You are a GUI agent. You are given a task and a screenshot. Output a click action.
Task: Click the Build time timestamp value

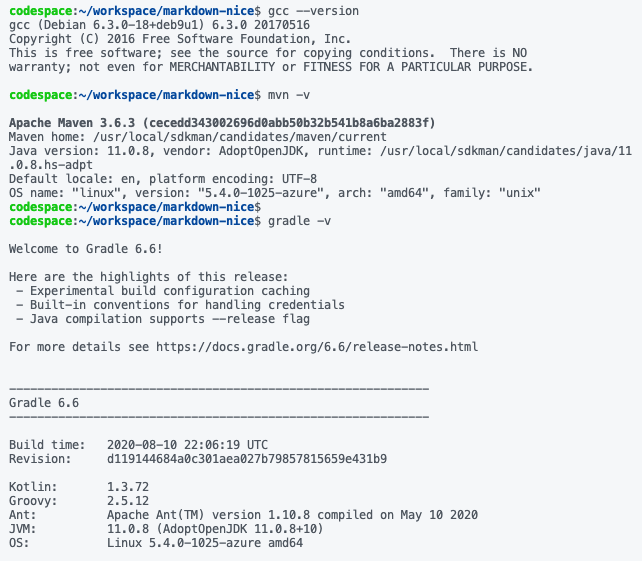pos(187,445)
